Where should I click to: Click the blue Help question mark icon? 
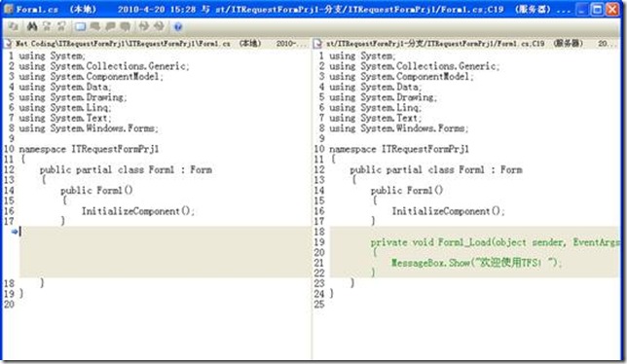(x=178, y=27)
